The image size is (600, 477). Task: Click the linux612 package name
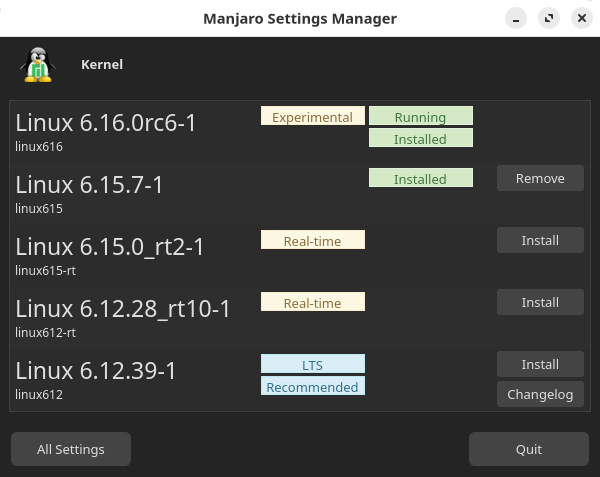tap(39, 394)
